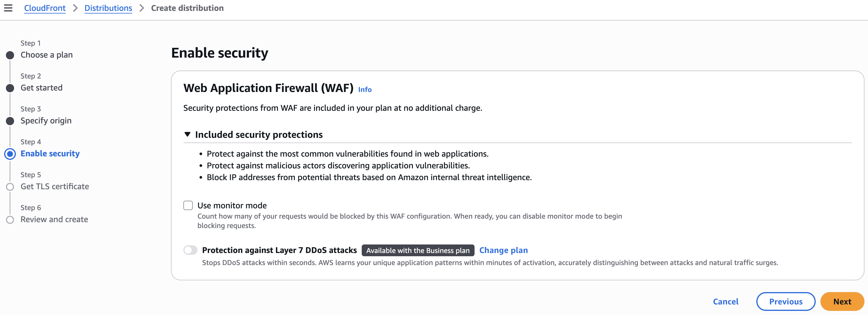Click the Step 5 Get TLS certificate marker
868x315 pixels.
10,187
